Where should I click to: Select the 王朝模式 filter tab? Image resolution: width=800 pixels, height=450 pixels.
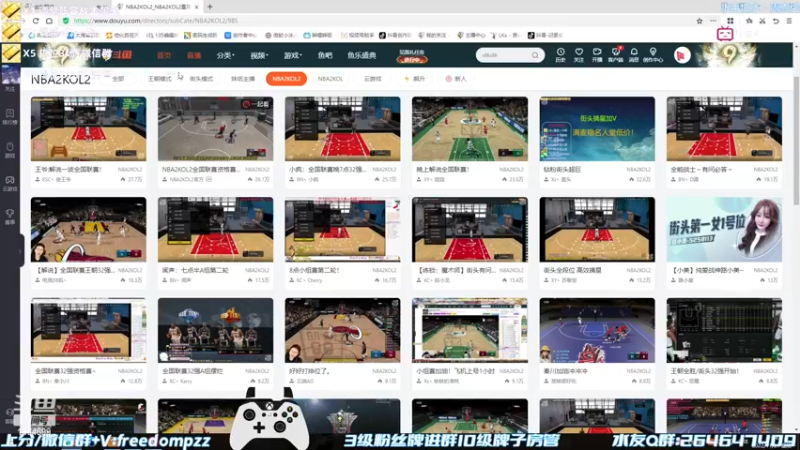[160, 79]
